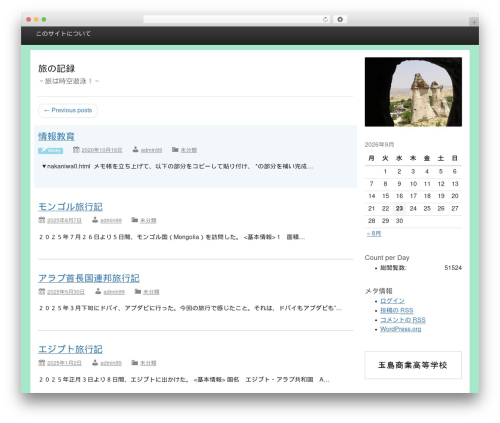Click admin99 author link under 情報教育
This screenshot has width=500, height=423.
(x=151, y=150)
